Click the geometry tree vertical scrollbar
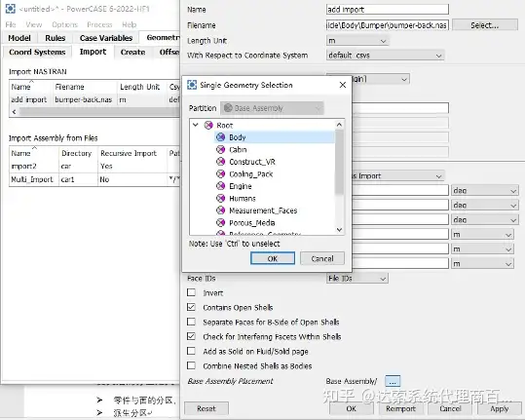The image size is (525, 420). point(339,162)
